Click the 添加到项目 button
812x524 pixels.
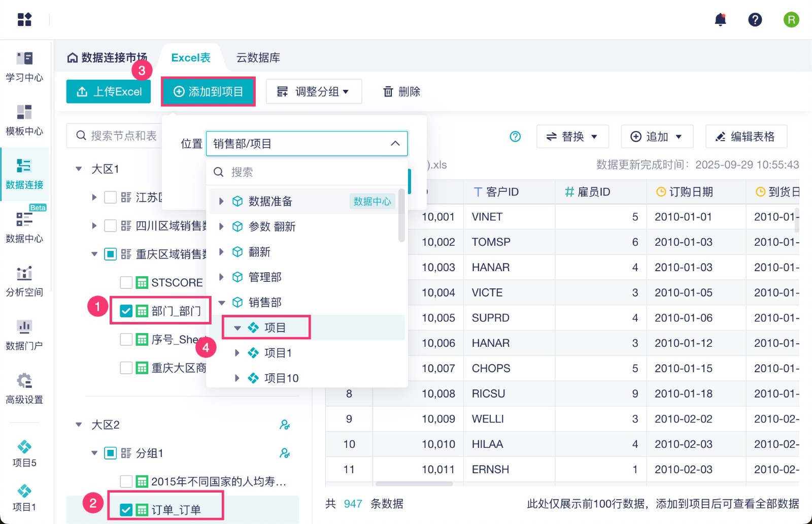(x=208, y=91)
